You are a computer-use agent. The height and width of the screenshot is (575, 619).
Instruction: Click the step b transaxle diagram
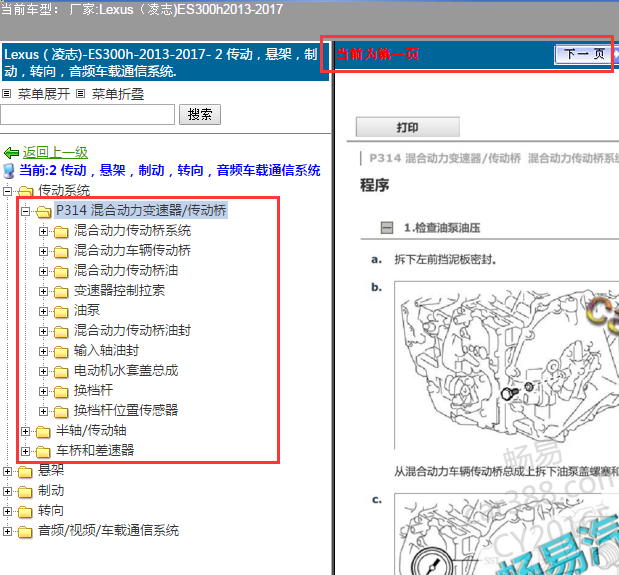pos(506,365)
